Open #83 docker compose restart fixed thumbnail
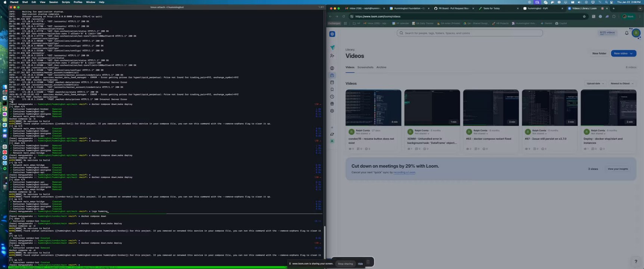Viewport: 644px width, 269px height. [x=491, y=108]
